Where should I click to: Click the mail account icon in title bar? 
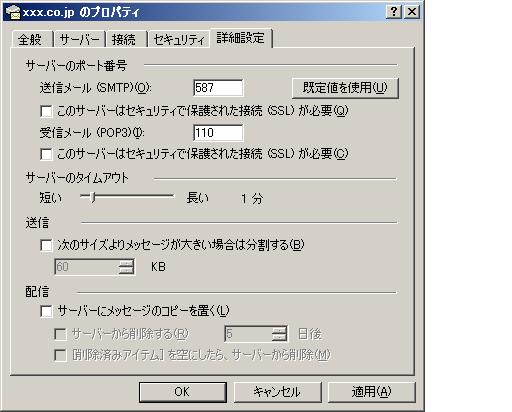(13, 12)
